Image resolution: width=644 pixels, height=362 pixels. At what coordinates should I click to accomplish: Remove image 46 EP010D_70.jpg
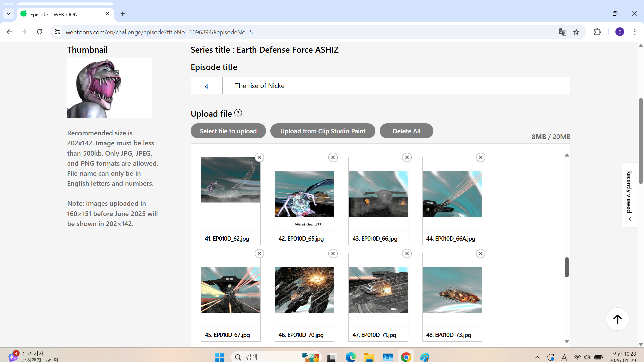tap(333, 254)
